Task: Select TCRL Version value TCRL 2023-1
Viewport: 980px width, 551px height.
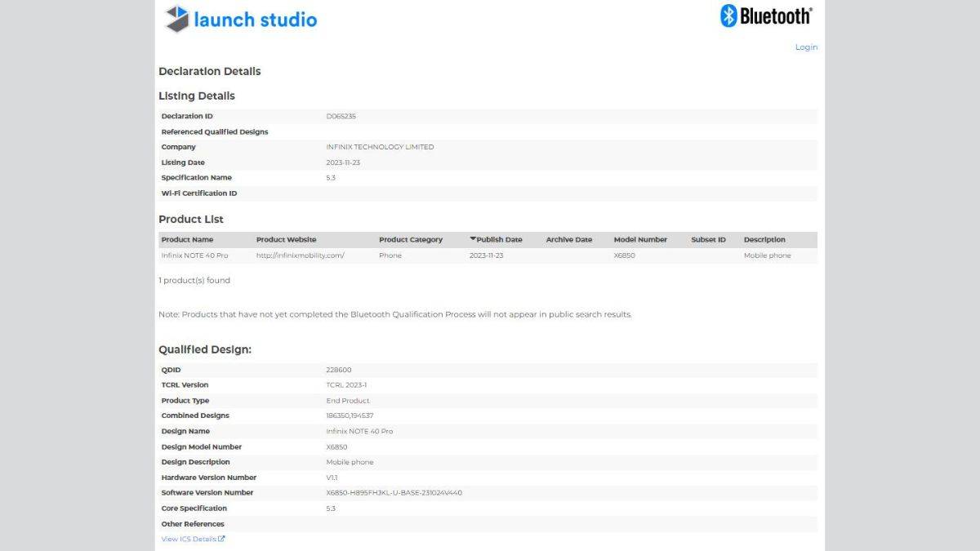Action: [347, 385]
